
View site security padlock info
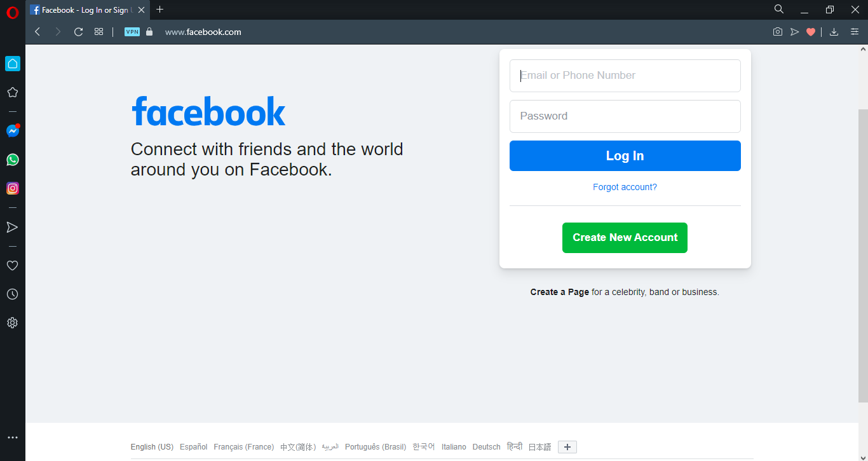point(149,32)
